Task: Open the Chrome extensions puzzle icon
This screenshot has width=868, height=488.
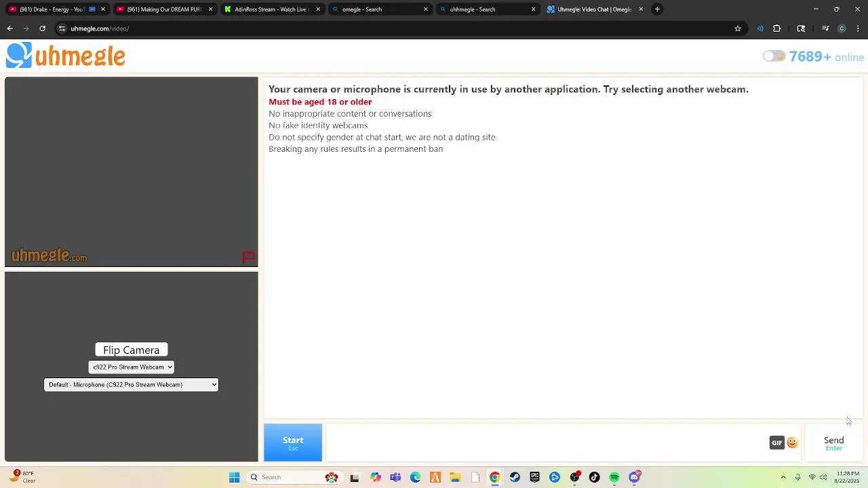Action: (x=777, y=28)
